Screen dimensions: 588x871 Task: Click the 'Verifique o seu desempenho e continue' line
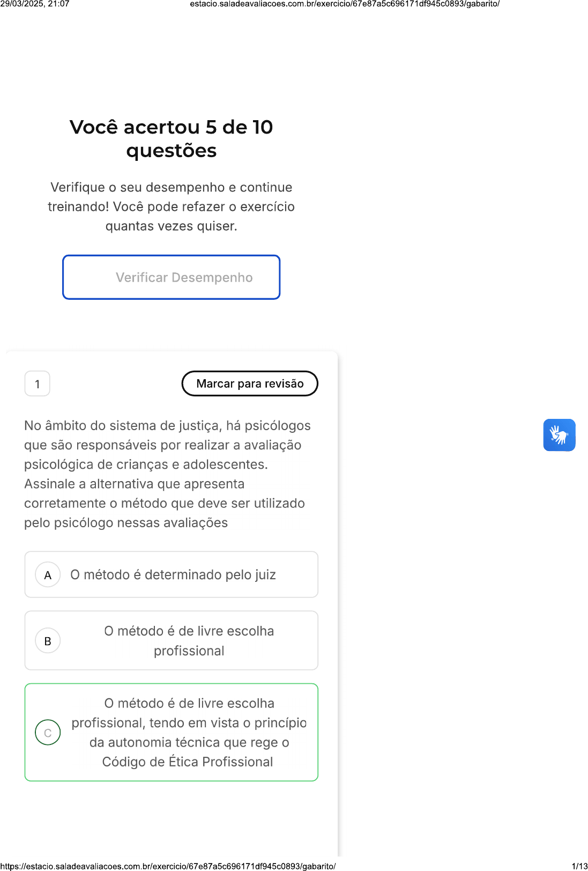[172, 187]
